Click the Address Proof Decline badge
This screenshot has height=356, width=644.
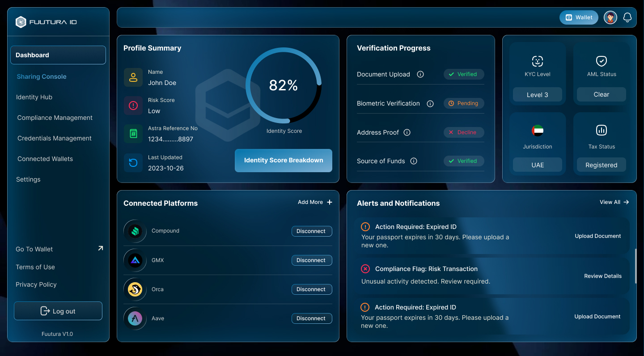coord(464,132)
